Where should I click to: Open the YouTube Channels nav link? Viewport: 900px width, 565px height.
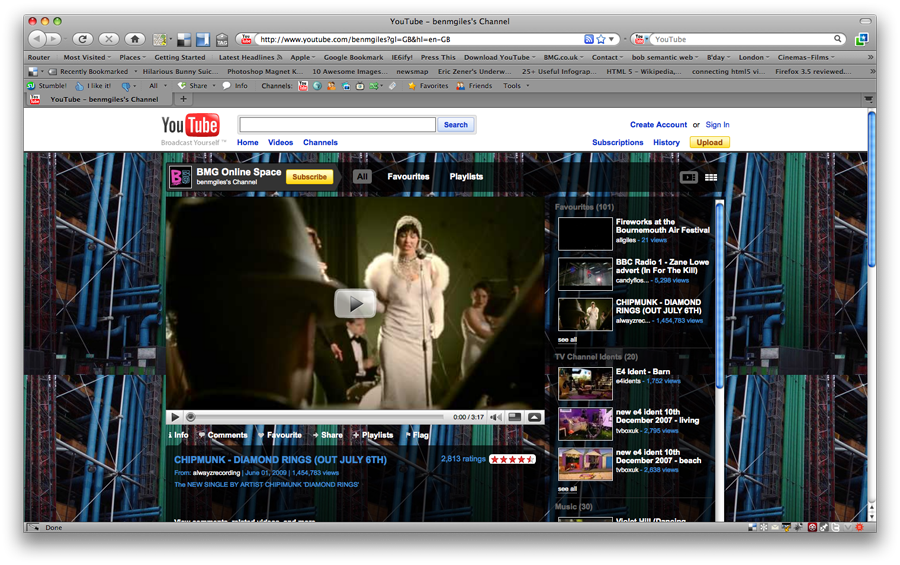coord(320,142)
